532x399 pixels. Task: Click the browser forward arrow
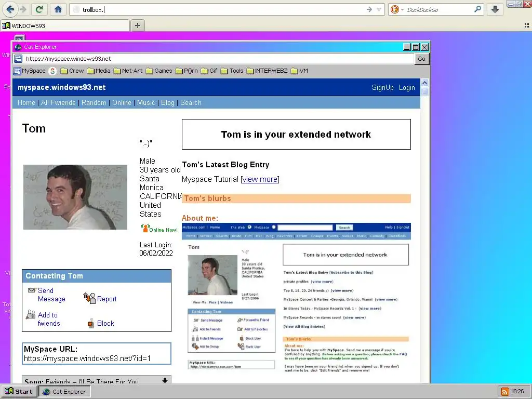tap(23, 9)
